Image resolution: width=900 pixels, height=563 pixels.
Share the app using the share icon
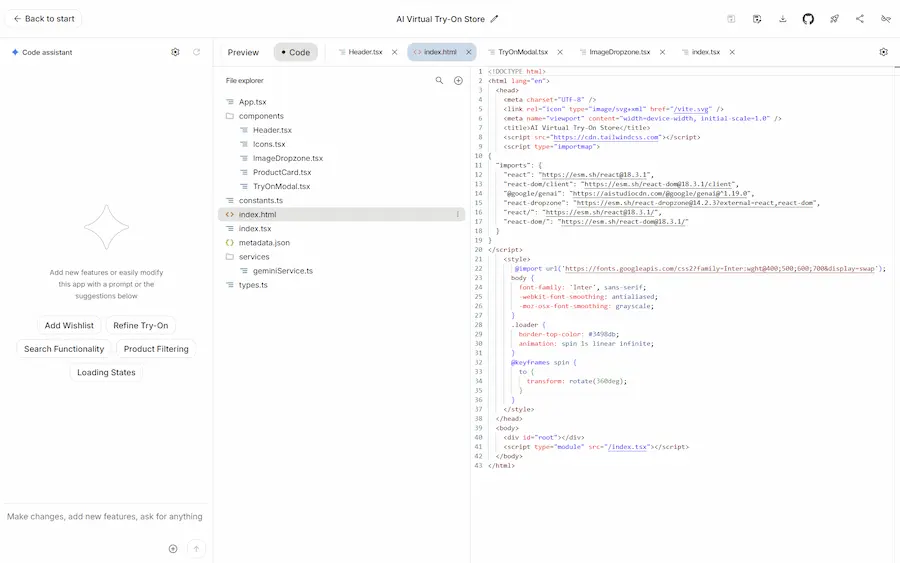(x=860, y=19)
